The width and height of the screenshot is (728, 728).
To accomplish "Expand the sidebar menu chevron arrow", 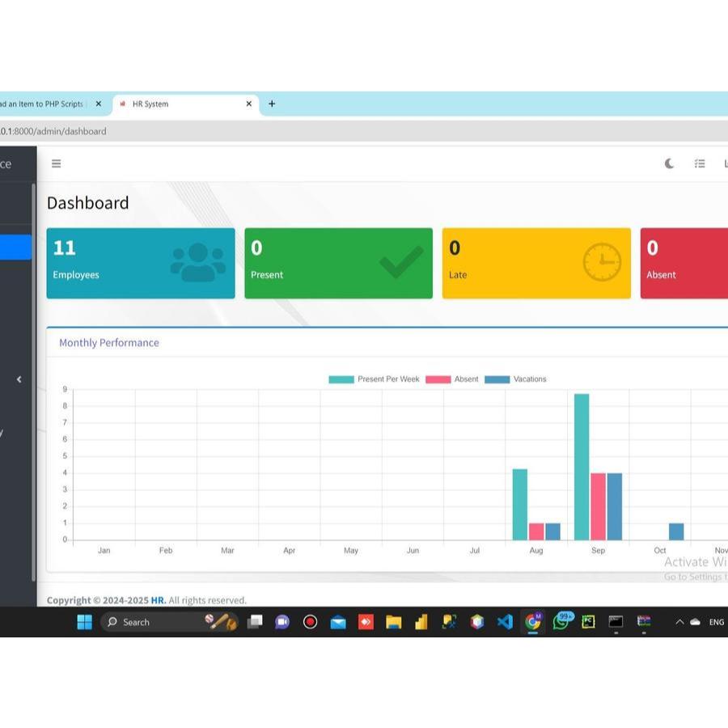I will [x=19, y=379].
